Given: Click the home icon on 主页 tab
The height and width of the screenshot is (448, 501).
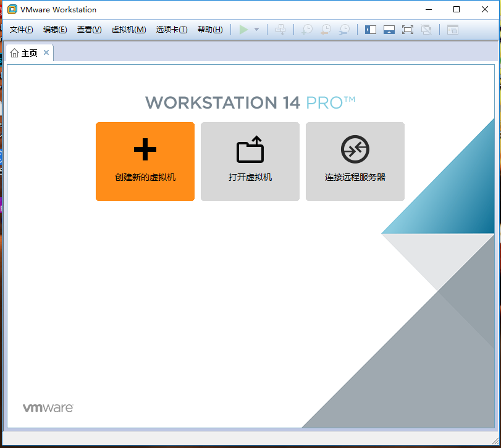Looking at the screenshot, I should 14,52.
